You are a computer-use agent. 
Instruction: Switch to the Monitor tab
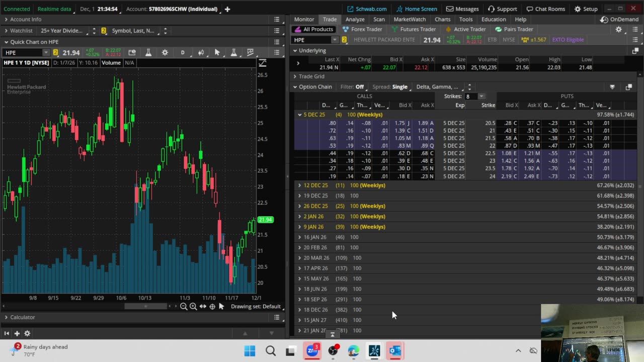click(x=304, y=19)
